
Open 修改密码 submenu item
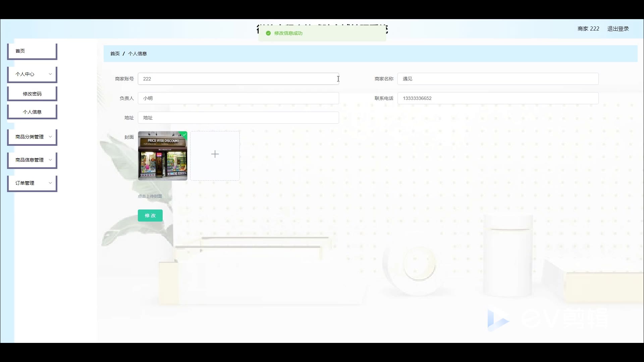[32, 94]
